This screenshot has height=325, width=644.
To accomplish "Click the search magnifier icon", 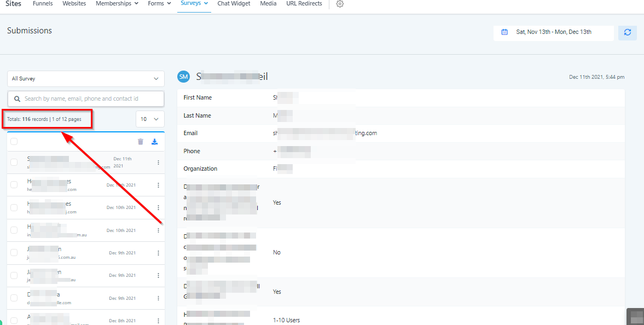I will coord(18,98).
